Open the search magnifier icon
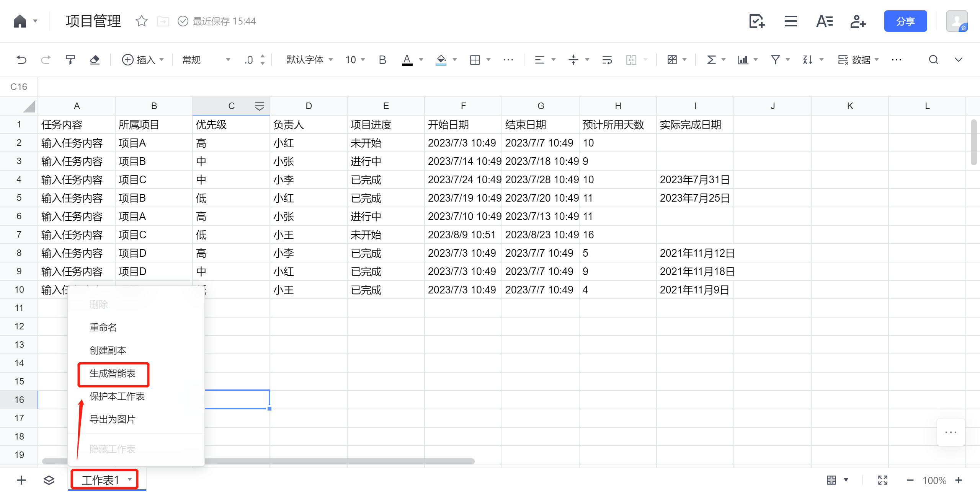The height and width of the screenshot is (492, 980). (933, 60)
